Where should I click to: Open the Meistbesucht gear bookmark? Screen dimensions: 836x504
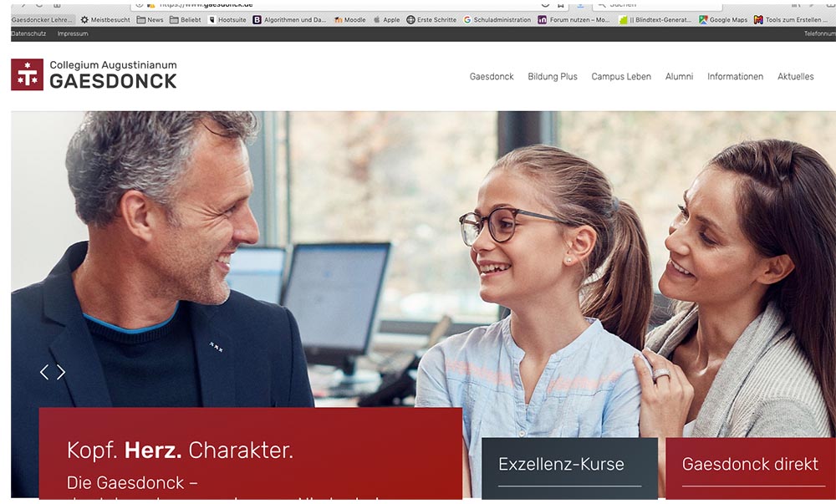click(x=105, y=20)
